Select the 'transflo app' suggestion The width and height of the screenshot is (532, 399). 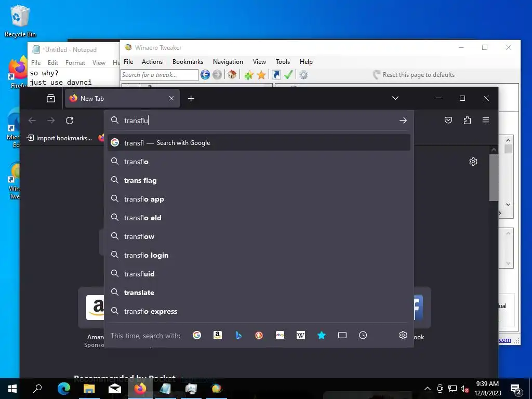point(259,199)
